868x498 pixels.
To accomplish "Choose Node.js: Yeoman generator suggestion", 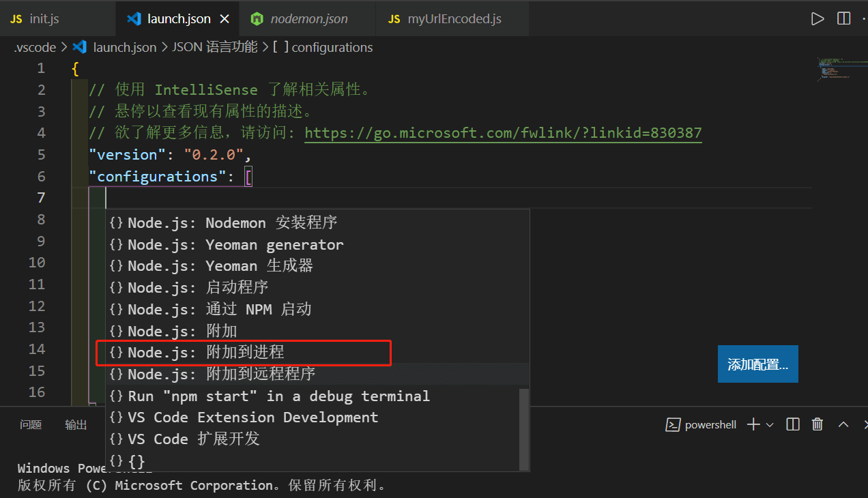I will coord(317,244).
